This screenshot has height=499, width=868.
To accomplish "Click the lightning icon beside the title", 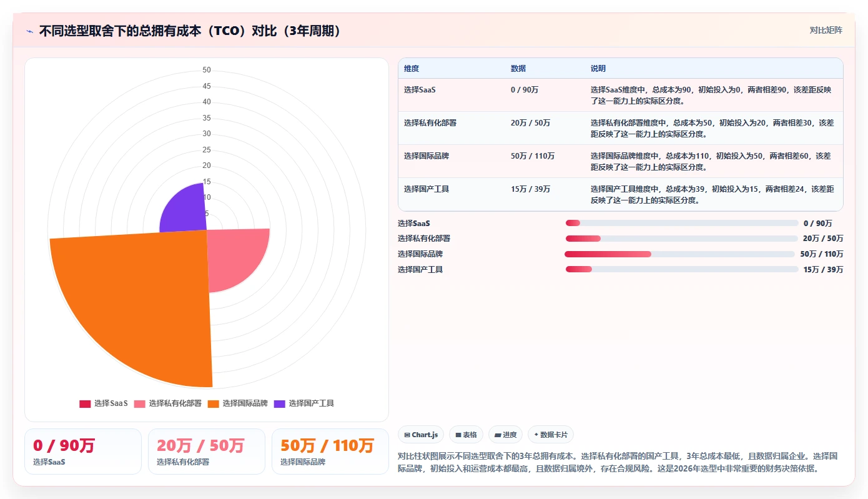I will (x=30, y=31).
